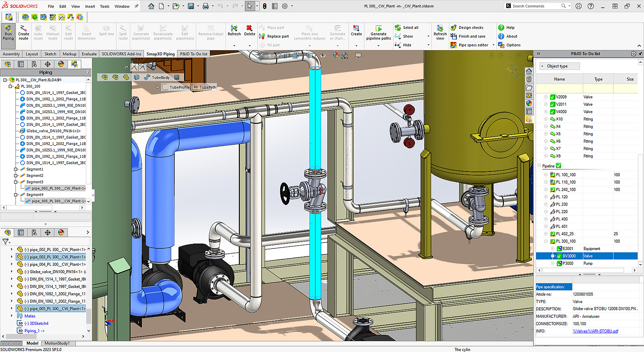Start the Create route tool

point(23,33)
